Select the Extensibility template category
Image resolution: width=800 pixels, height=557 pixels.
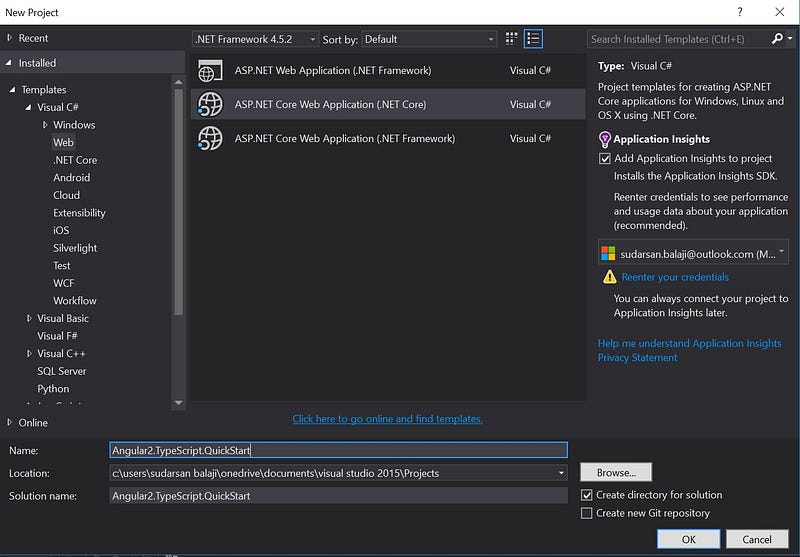tap(79, 213)
